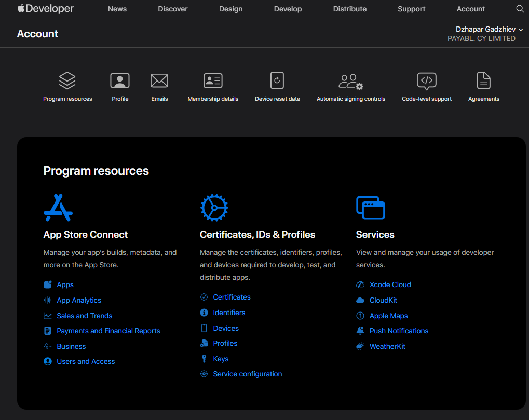Click the icon beside Business

[x=48, y=346]
